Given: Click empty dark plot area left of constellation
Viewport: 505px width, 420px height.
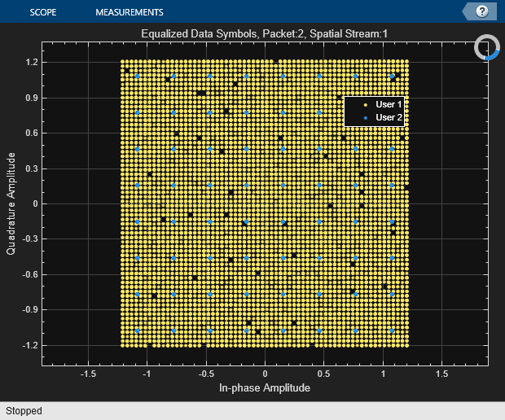Looking at the screenshot, I should pyautogui.click(x=81, y=203).
